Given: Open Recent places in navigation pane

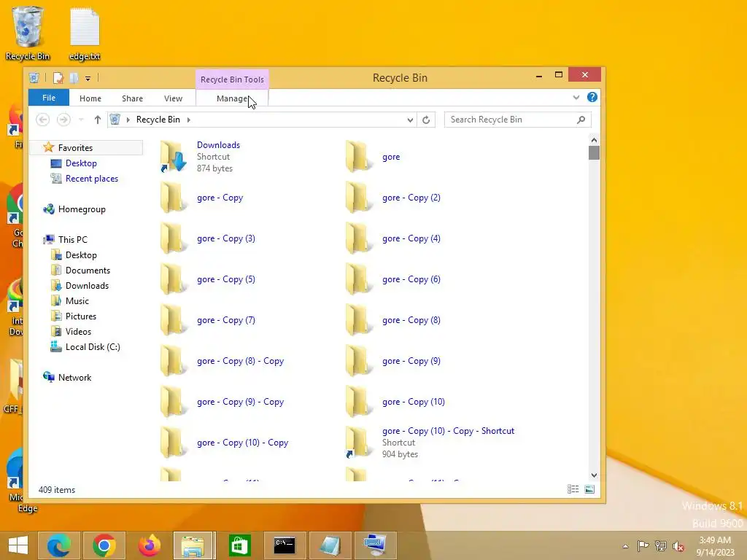Looking at the screenshot, I should tap(91, 179).
